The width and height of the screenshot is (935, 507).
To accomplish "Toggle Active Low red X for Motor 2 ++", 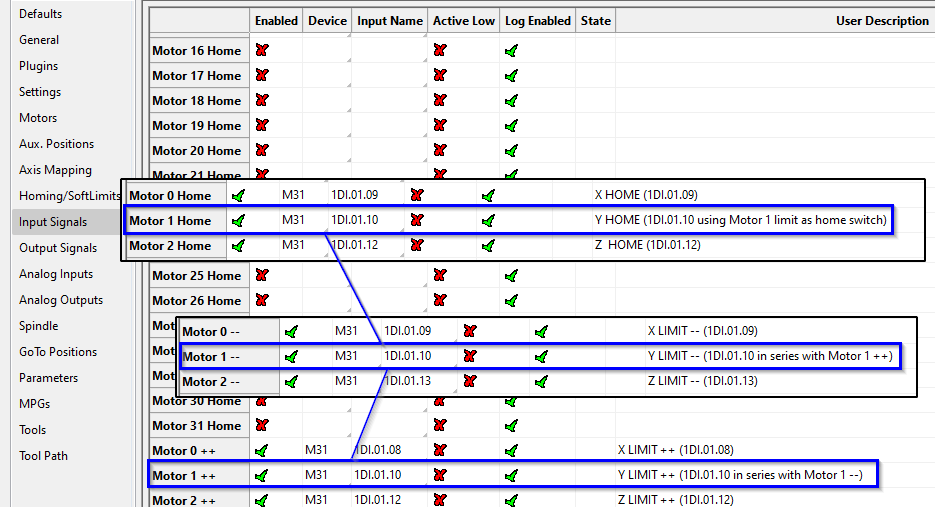I will (440, 500).
